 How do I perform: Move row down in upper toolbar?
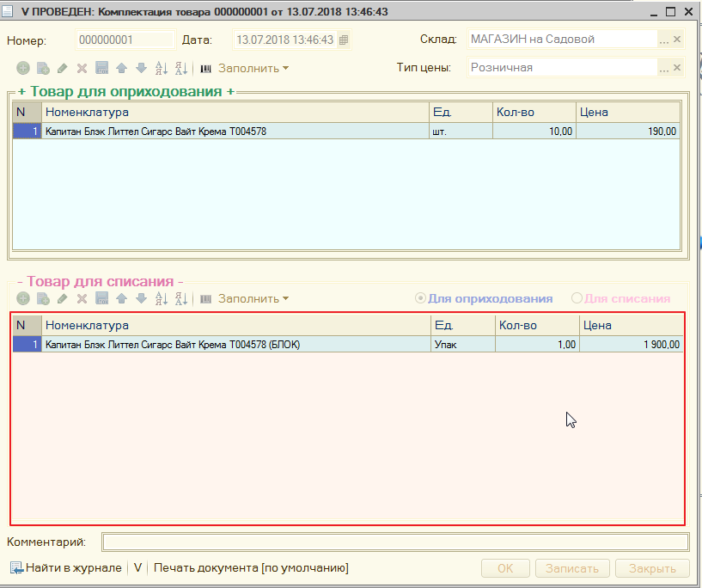click(142, 68)
